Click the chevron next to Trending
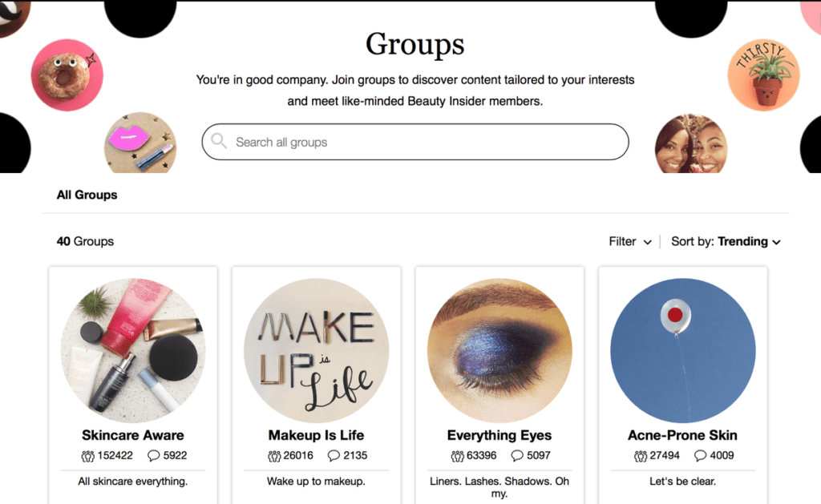The image size is (821, 504). click(x=776, y=242)
